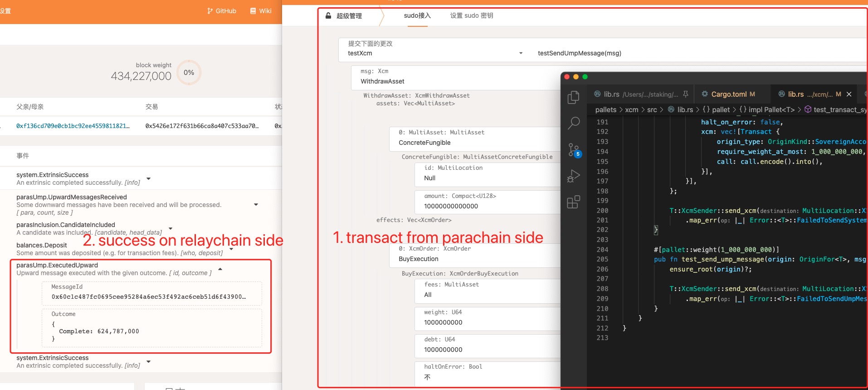Screen dimensions: 868x390
Task: Click line number 204 in editor gutter
Action: pyautogui.click(x=602, y=250)
